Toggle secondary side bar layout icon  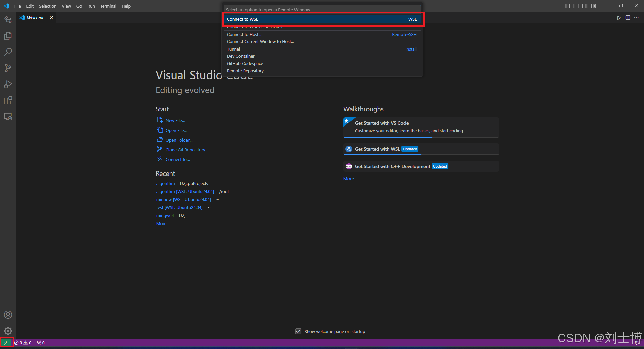point(585,6)
